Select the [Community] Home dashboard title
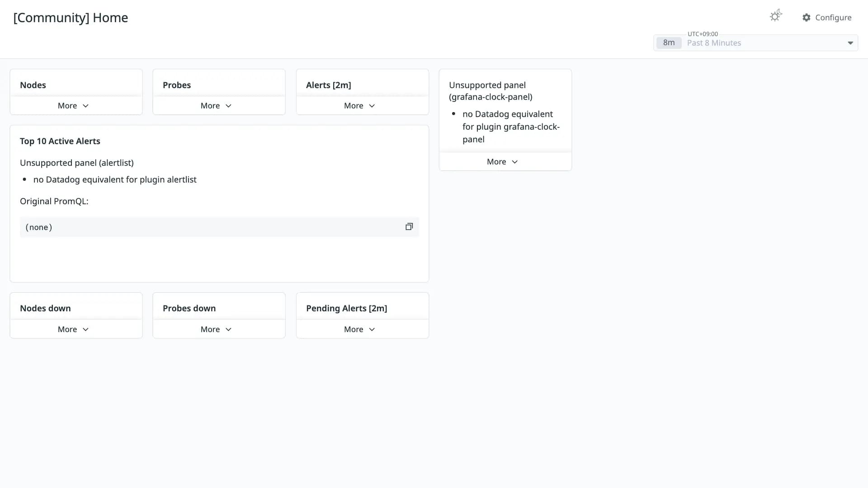This screenshot has width=868, height=488. tap(71, 18)
